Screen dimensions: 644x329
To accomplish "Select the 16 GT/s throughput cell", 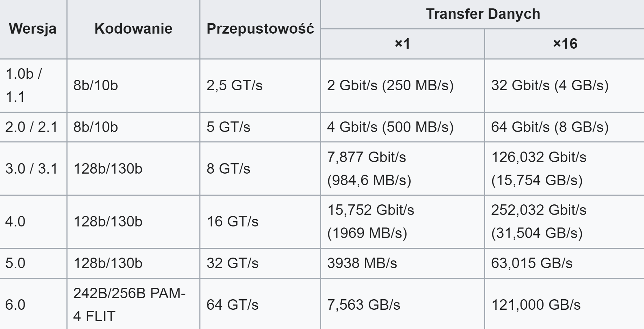I will click(x=260, y=222).
